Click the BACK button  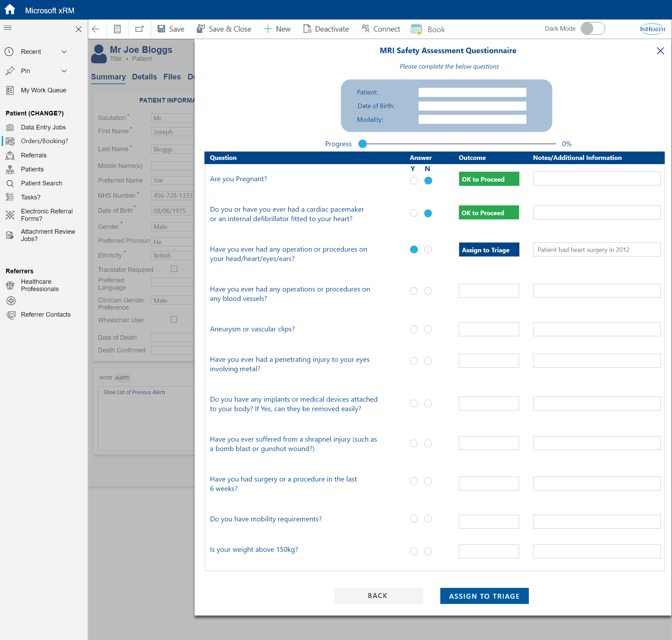(x=378, y=596)
